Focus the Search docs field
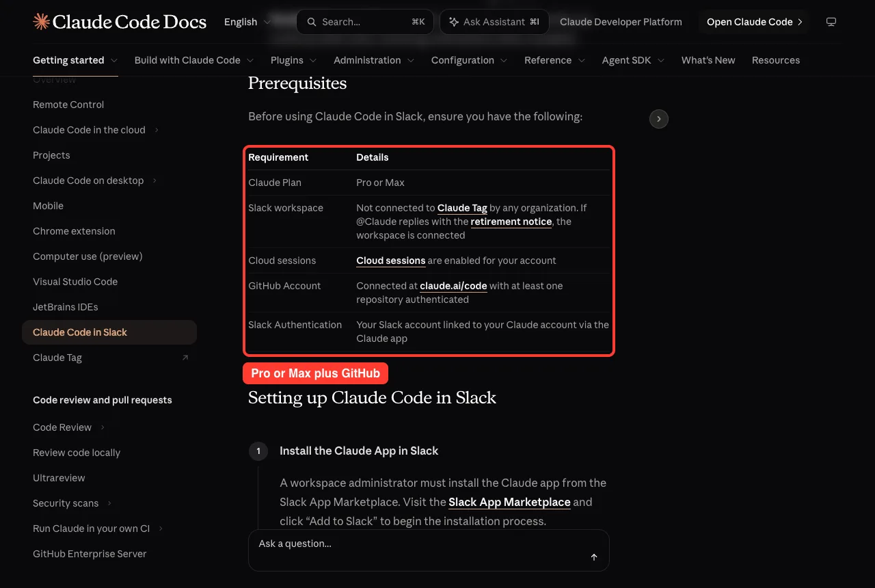Viewport: 875px width, 588px height. [x=365, y=22]
